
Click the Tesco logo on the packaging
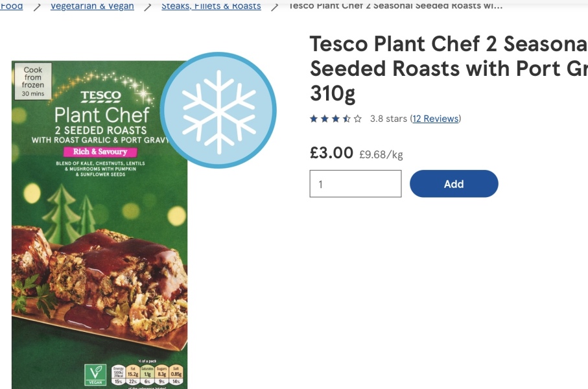pos(100,97)
